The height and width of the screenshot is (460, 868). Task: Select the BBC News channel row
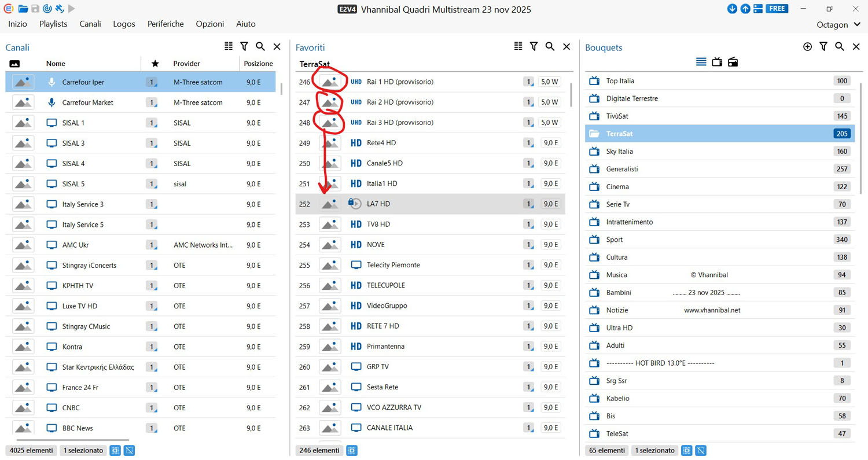click(141, 428)
